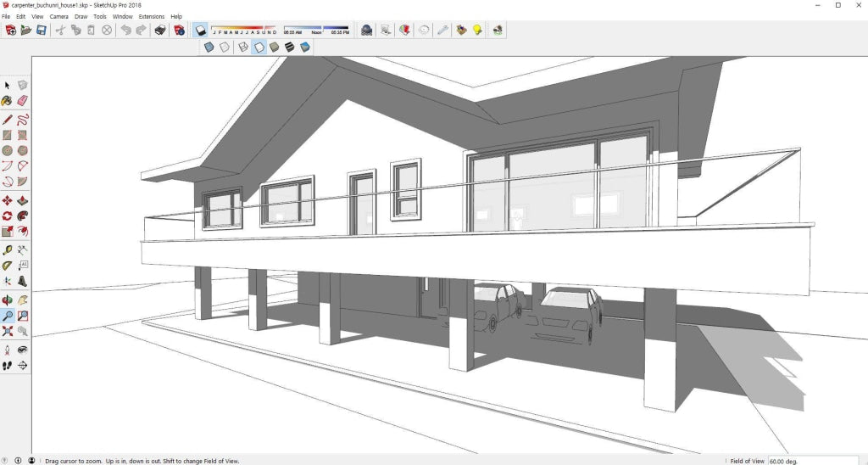868x465 pixels.
Task: Click the Zoom Extents tool
Action: tap(7, 331)
